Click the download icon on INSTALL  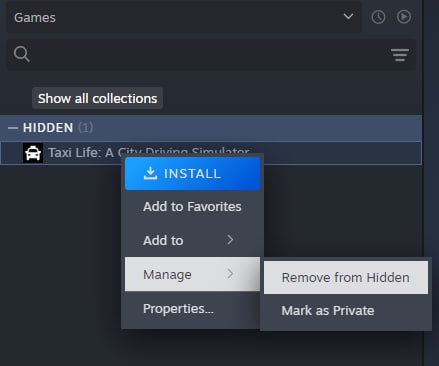(150, 173)
